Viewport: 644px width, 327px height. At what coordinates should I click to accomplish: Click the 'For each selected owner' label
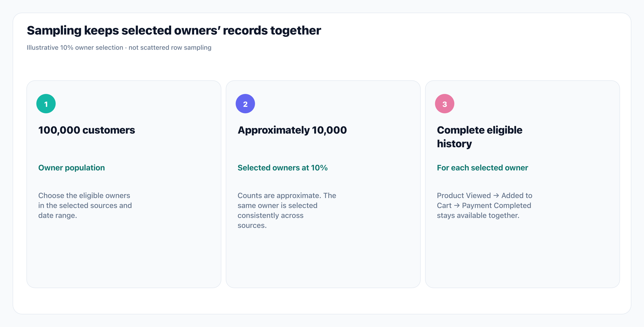[482, 168]
